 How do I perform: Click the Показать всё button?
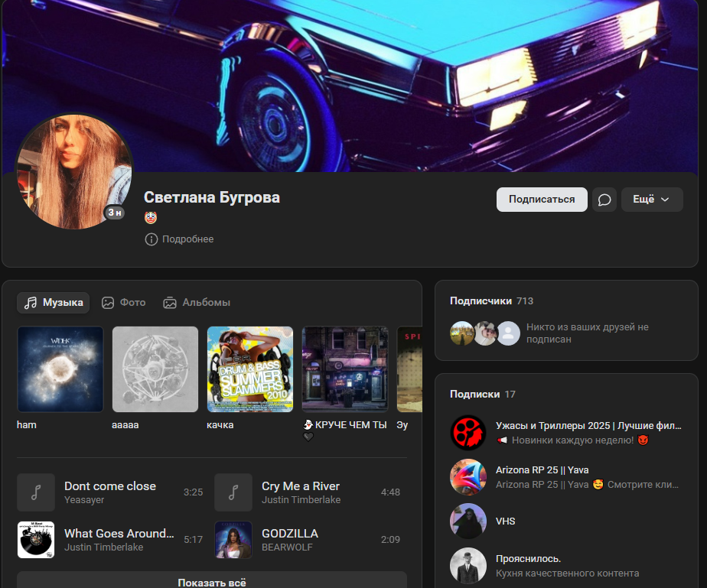[212, 581]
